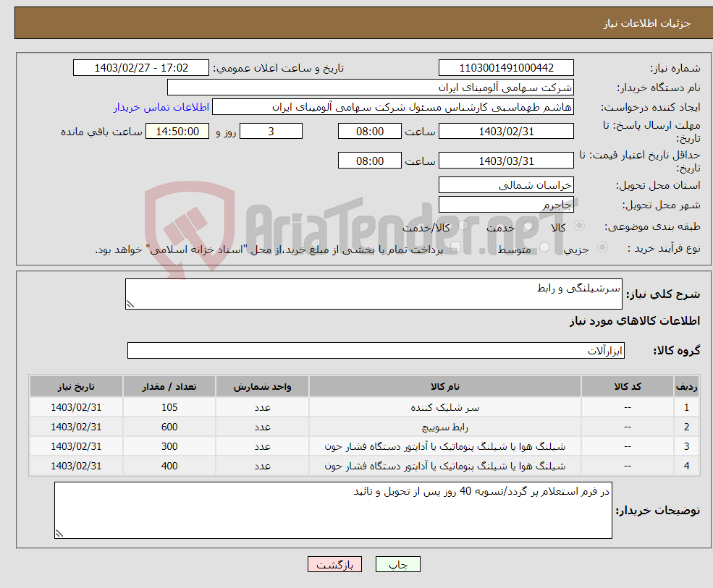Click the need number field 1103001491000442
This screenshot has height=588, width=713.
tap(506, 68)
